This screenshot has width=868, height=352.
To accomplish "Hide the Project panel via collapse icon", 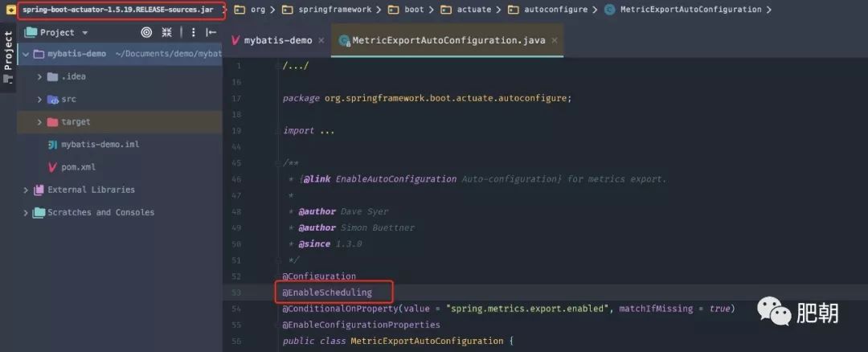I will click(x=211, y=33).
